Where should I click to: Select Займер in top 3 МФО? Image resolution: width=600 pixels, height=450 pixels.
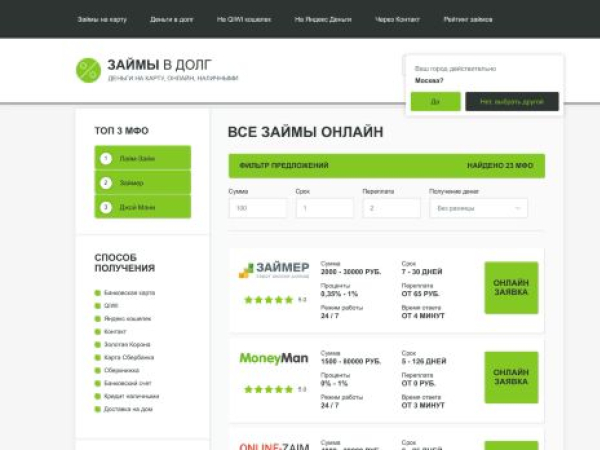click(143, 183)
